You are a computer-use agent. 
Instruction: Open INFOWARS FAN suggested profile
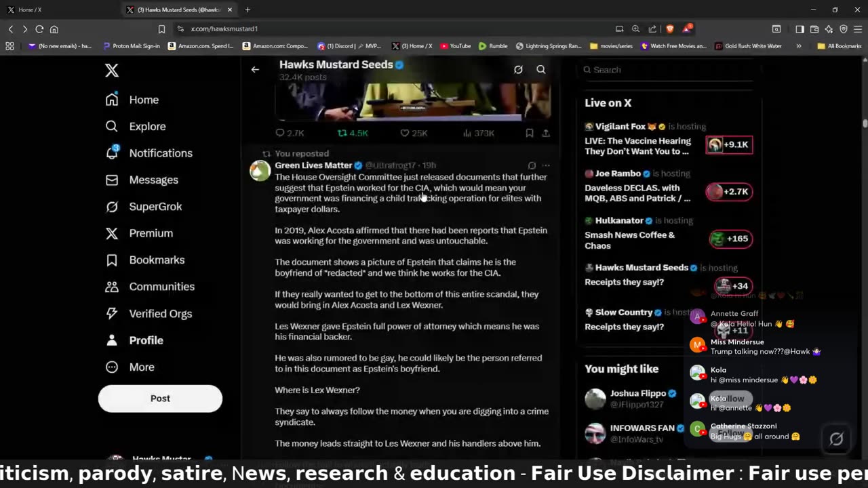(x=642, y=428)
